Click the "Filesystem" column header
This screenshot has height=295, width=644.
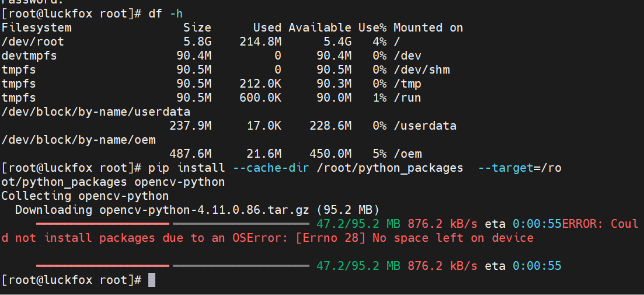tap(37, 28)
